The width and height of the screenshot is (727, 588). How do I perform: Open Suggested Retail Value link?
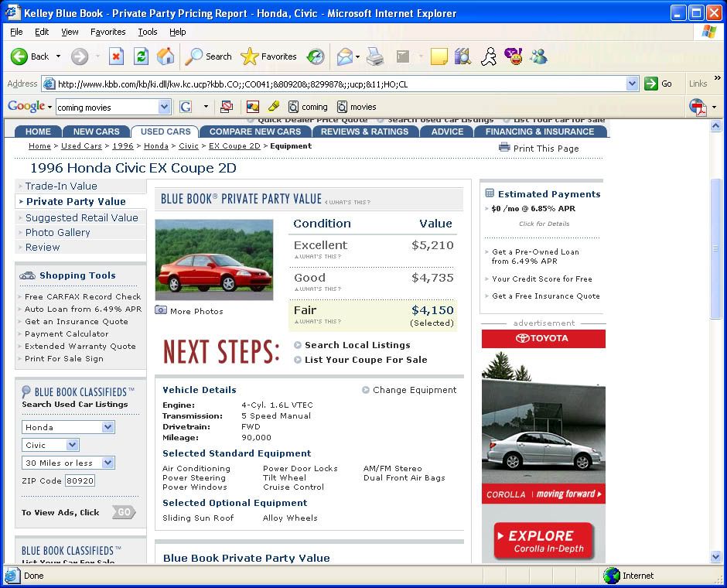click(x=82, y=217)
